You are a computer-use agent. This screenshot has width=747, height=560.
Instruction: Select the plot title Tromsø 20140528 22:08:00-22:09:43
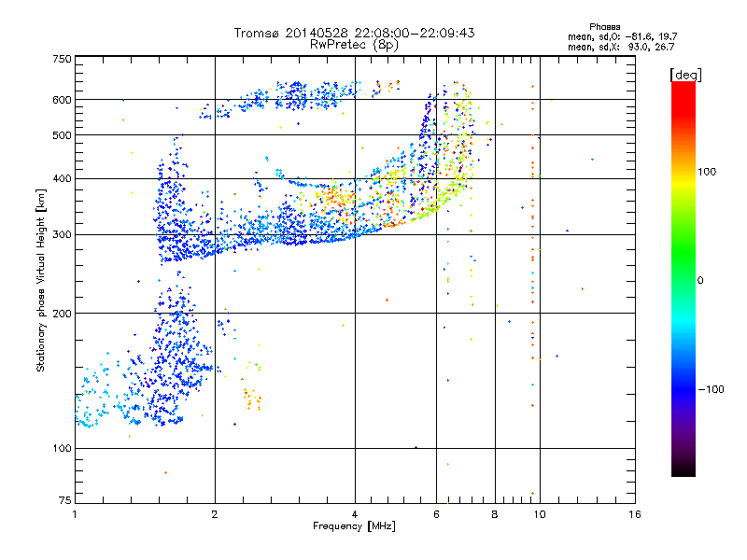tap(354, 33)
